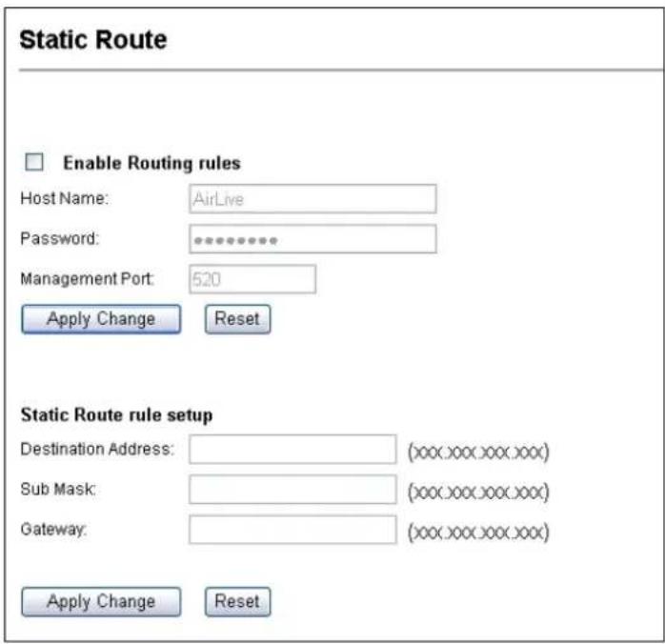The height and width of the screenshot is (644, 665).
Task: Click the Host Name input field
Action: [x=312, y=198]
